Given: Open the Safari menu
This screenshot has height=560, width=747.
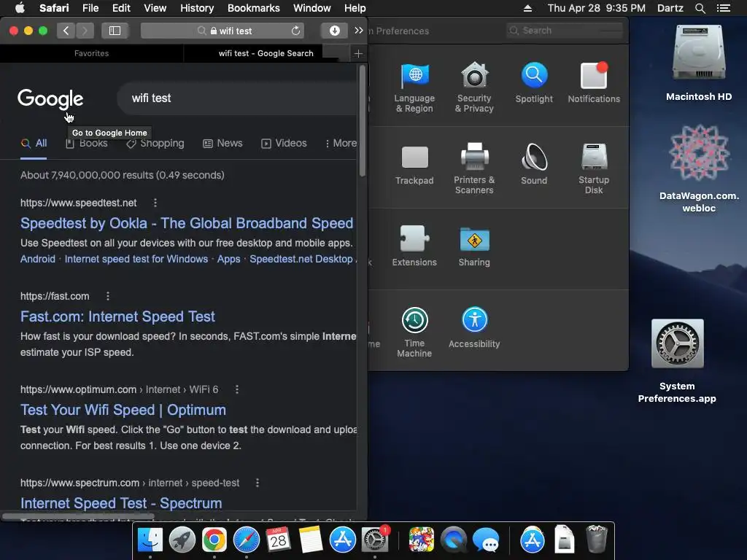Looking at the screenshot, I should [x=54, y=8].
